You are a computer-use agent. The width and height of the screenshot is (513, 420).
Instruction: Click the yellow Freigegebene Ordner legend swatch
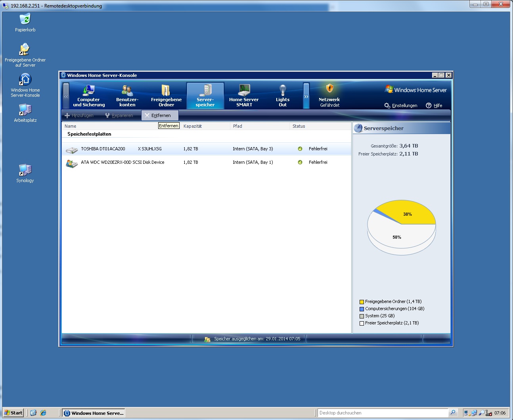tap(362, 302)
